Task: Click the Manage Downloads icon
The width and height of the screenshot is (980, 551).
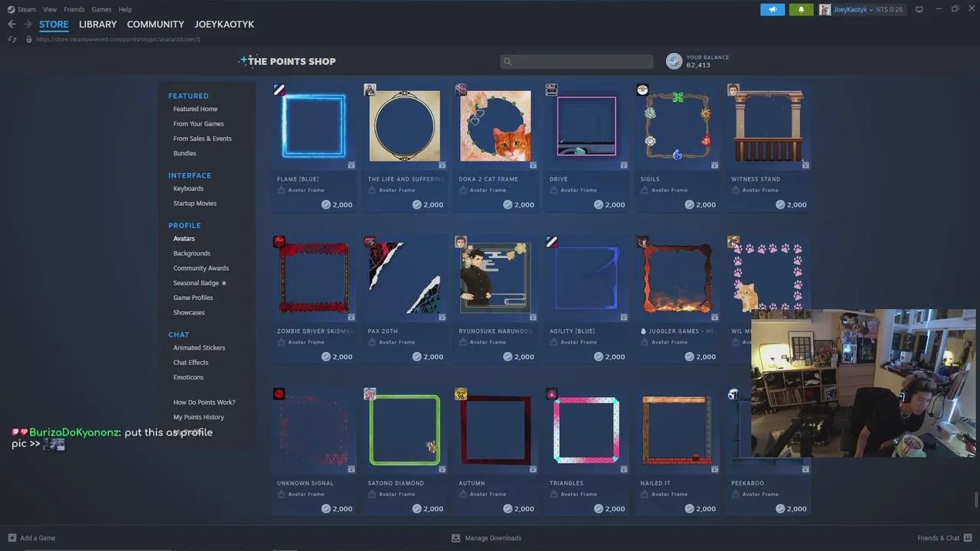Action: pyautogui.click(x=456, y=538)
